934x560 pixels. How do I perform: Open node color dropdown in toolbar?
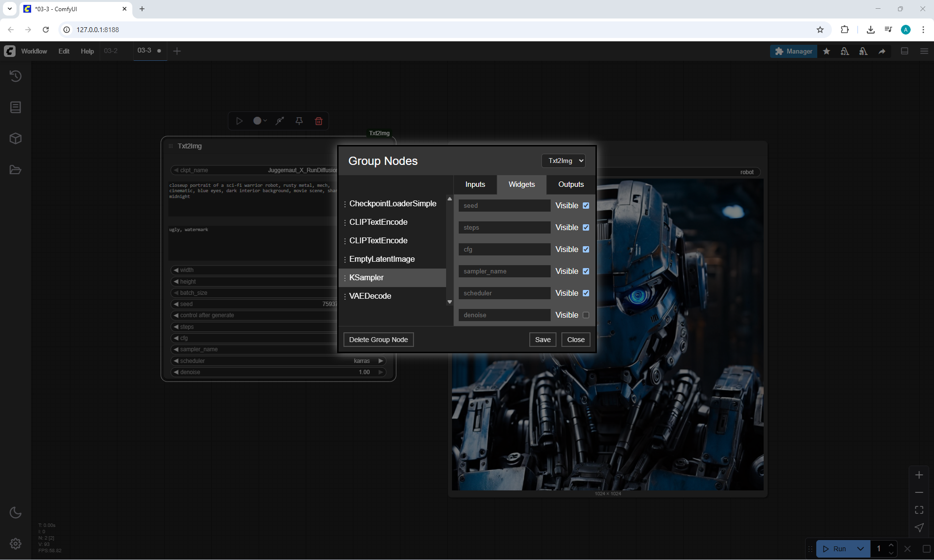[260, 121]
